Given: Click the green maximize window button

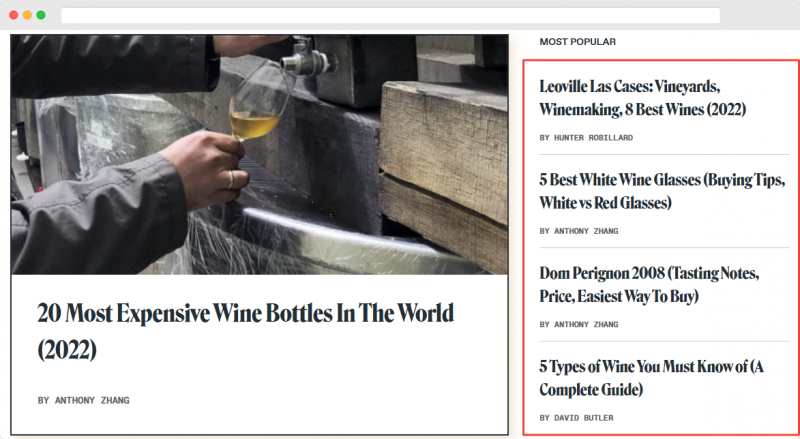Looking at the screenshot, I should click(x=41, y=15).
